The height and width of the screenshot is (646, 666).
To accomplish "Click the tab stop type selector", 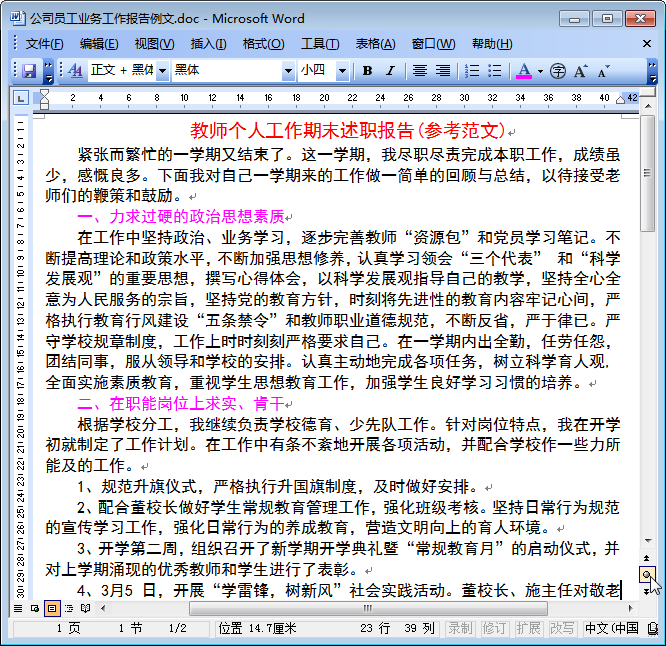I will (x=20, y=98).
